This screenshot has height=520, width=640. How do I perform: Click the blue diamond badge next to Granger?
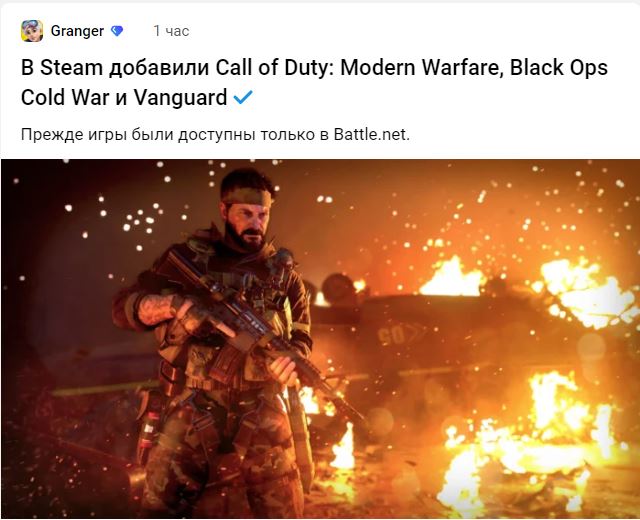point(117,31)
